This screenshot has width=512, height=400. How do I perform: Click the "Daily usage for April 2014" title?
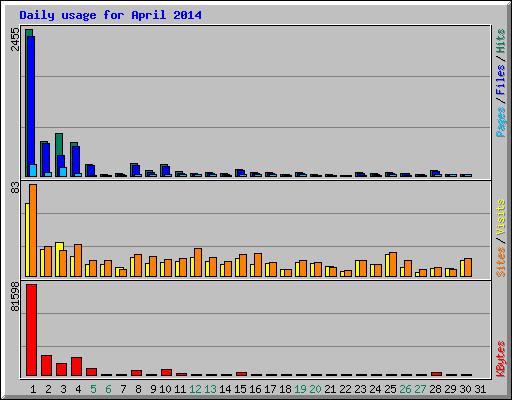110,15
